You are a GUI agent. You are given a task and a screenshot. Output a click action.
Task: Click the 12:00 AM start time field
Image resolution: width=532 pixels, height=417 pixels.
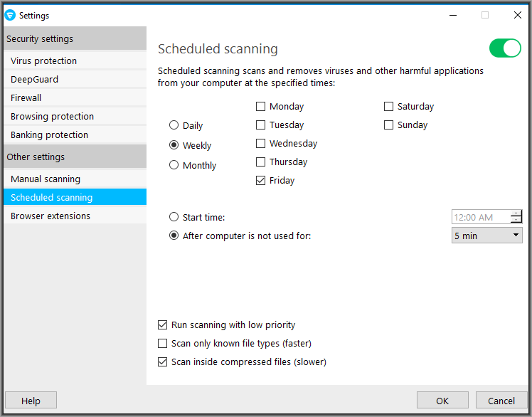(x=481, y=217)
